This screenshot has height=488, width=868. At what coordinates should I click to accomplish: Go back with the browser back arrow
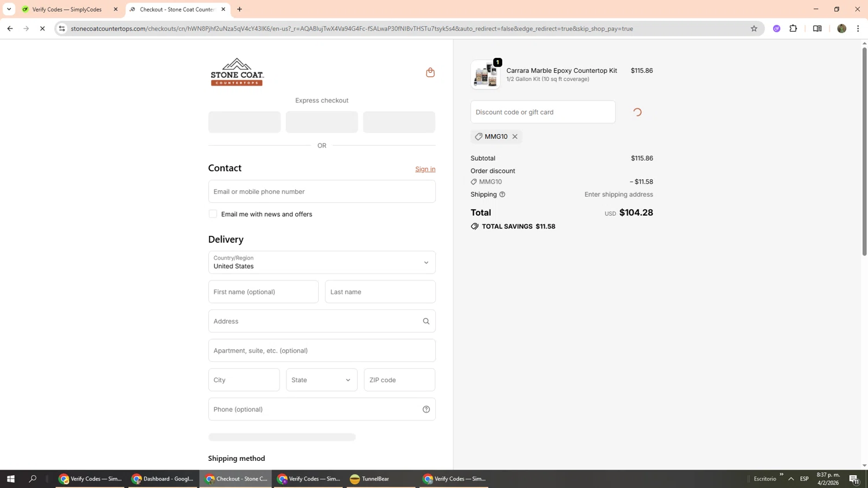pos(10,28)
